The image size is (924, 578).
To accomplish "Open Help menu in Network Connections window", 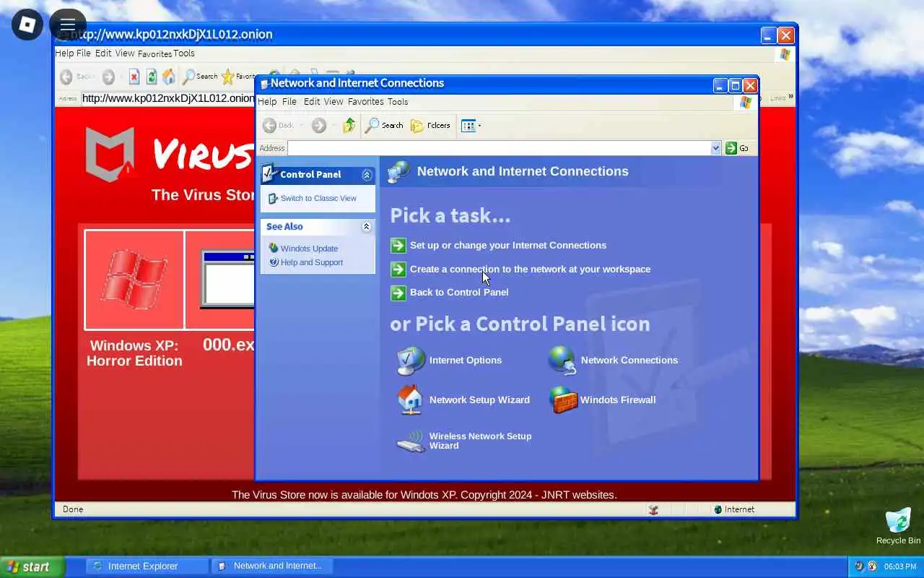I will point(267,102).
